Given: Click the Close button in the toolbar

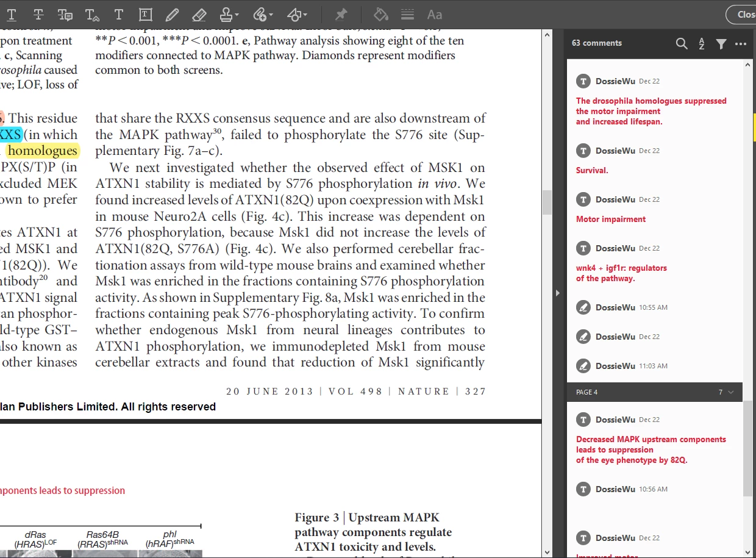Looking at the screenshot, I should pyautogui.click(x=741, y=14).
